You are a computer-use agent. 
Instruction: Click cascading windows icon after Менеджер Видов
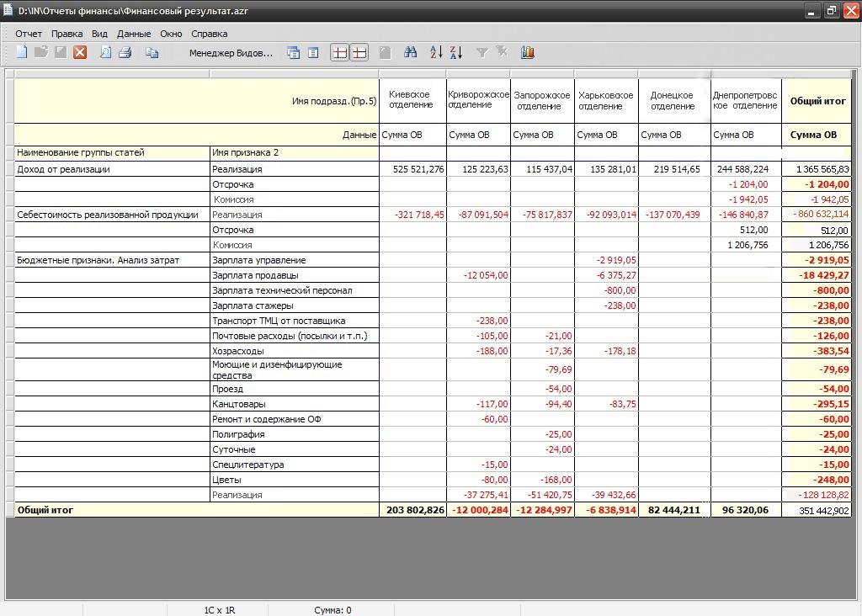[294, 53]
